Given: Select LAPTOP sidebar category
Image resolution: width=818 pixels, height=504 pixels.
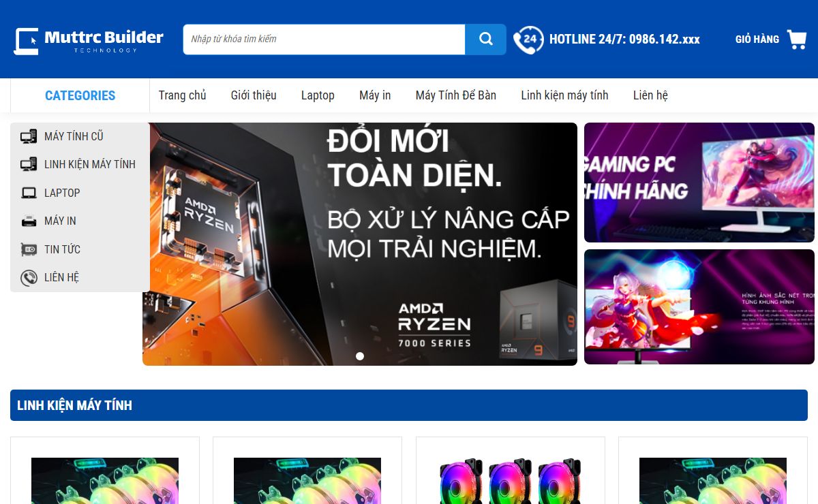Looking at the screenshot, I should coord(62,193).
